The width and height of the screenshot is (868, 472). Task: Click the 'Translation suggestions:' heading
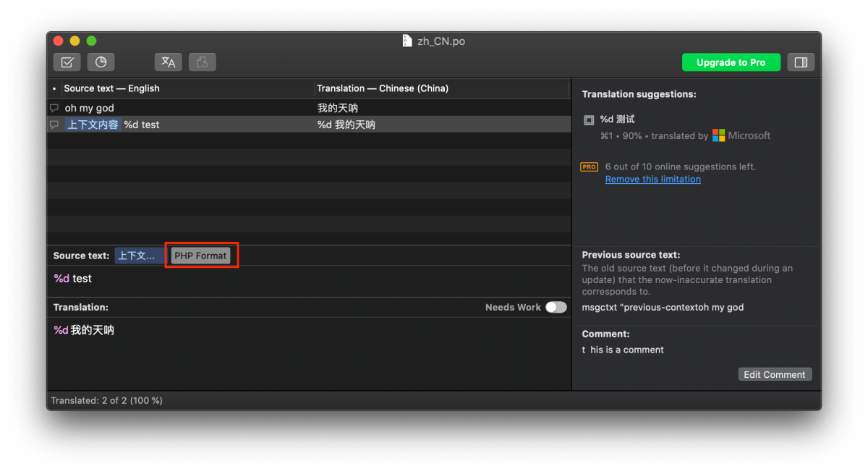click(x=639, y=94)
